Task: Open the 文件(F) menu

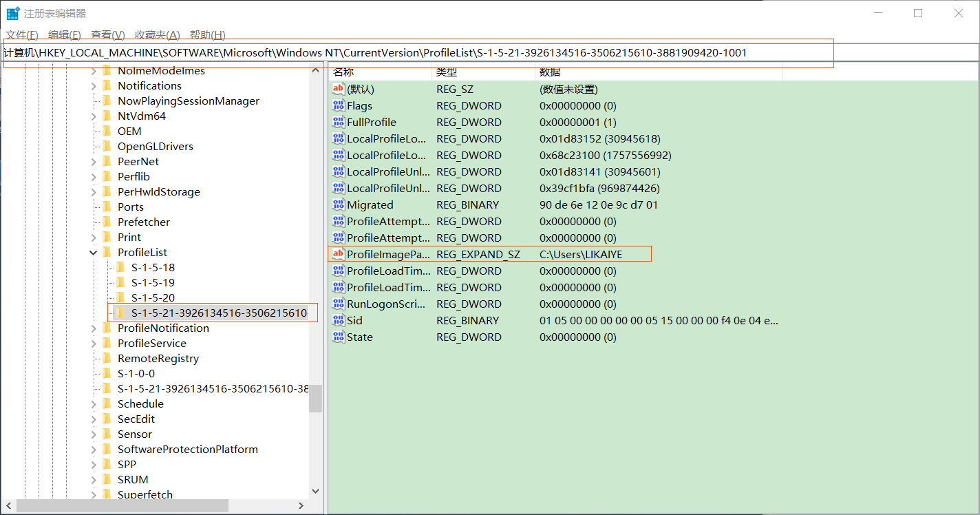Action: coord(22,34)
